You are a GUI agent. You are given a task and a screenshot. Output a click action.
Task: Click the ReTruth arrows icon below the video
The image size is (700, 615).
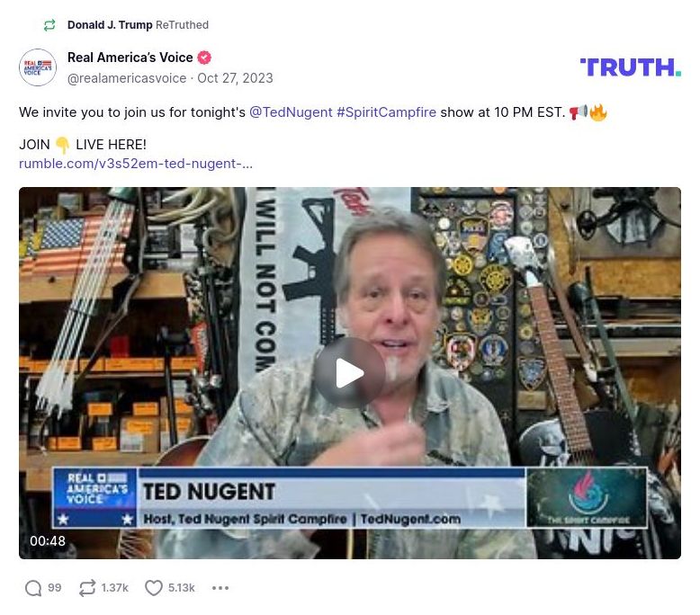coord(87,588)
